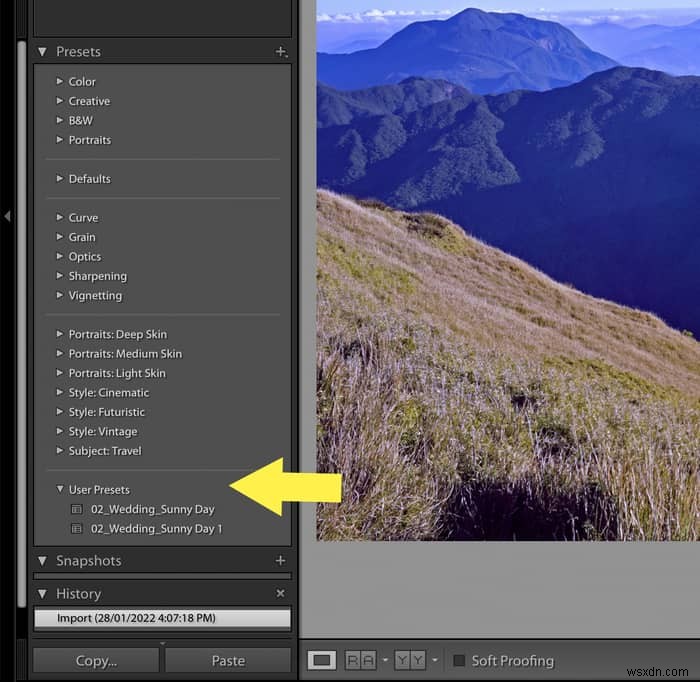This screenshot has height=682, width=700.
Task: Expand the Creative preset group
Action: click(59, 101)
